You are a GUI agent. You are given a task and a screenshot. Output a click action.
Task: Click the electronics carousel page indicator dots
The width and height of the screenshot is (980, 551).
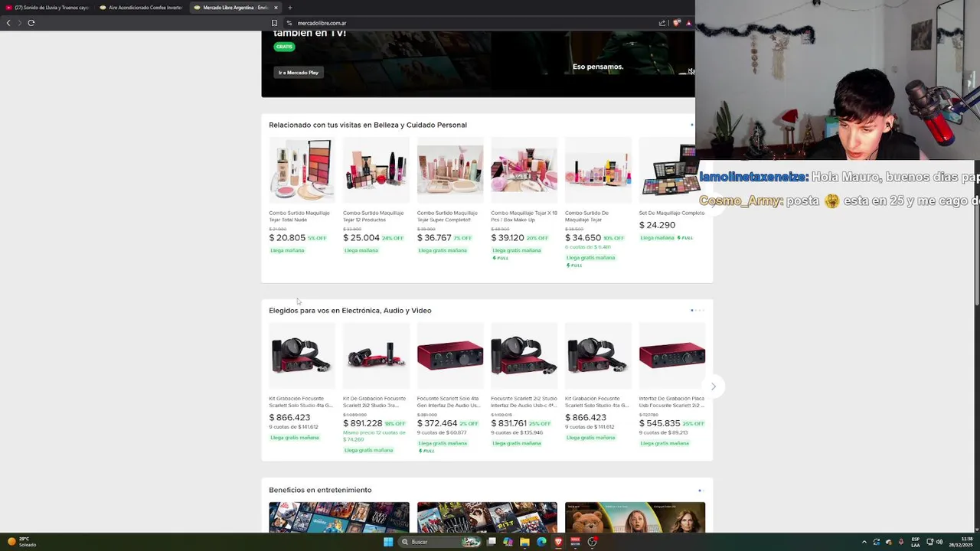point(697,310)
